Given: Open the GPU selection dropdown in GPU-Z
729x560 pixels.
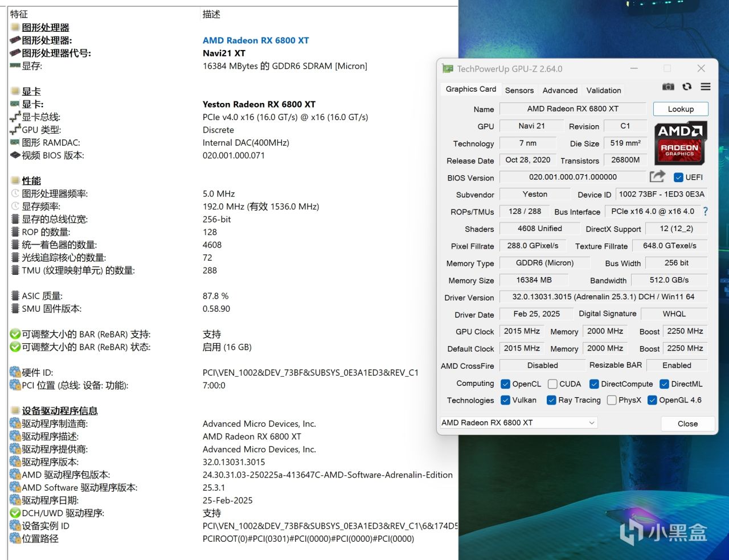Looking at the screenshot, I should pyautogui.click(x=519, y=422).
